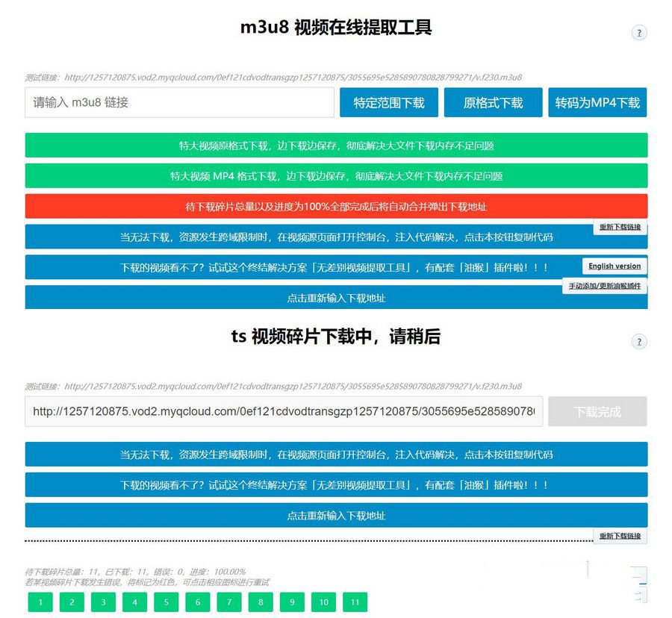Click the red download progress notice banner
The height and width of the screenshot is (618, 672).
pos(335,206)
